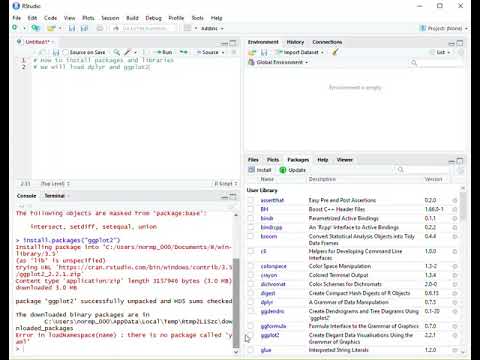The height and width of the screenshot is (360, 480).
Task: Save workspace icon in Environment pane
Action: [264, 52]
